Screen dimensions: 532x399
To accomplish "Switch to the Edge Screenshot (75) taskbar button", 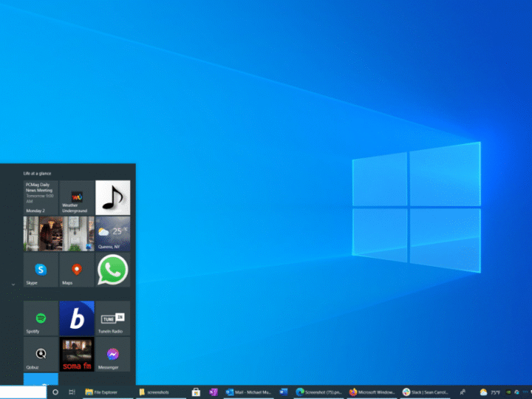I will [x=318, y=392].
